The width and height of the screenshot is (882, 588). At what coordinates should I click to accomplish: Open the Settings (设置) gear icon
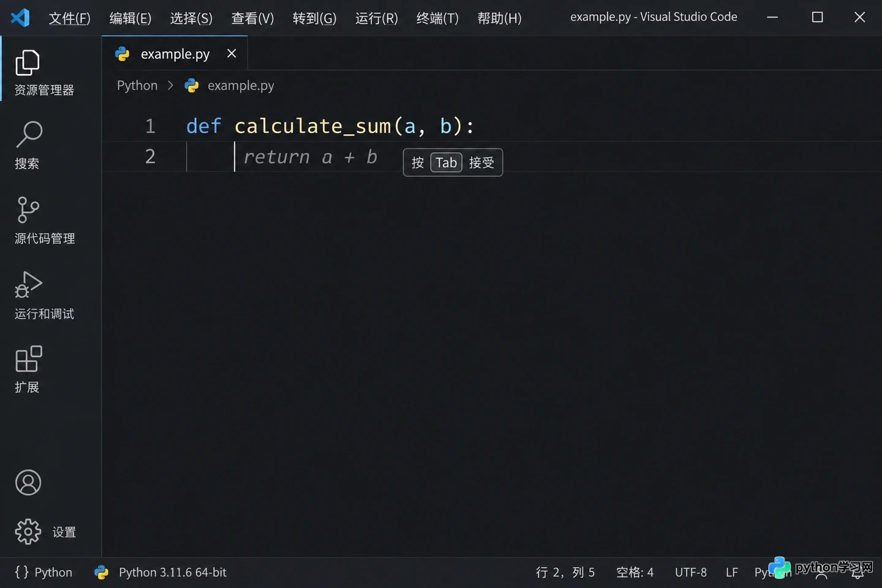(28, 532)
